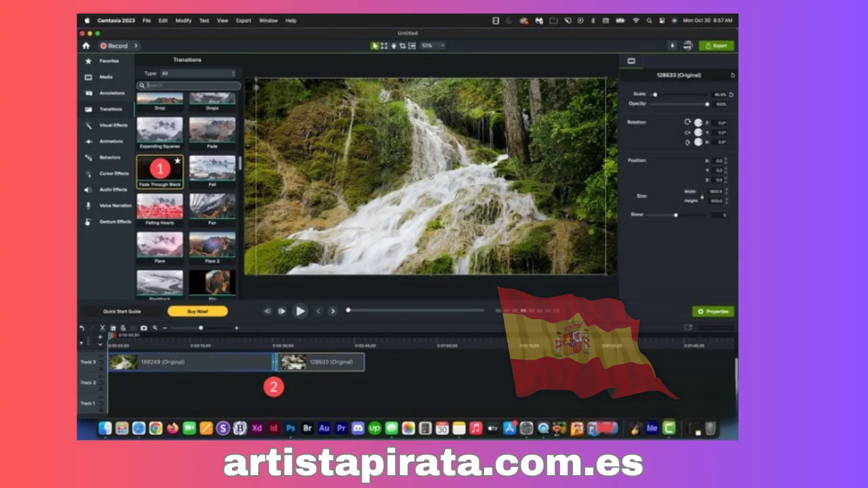Toggle the width-height aspect lock

(x=702, y=197)
